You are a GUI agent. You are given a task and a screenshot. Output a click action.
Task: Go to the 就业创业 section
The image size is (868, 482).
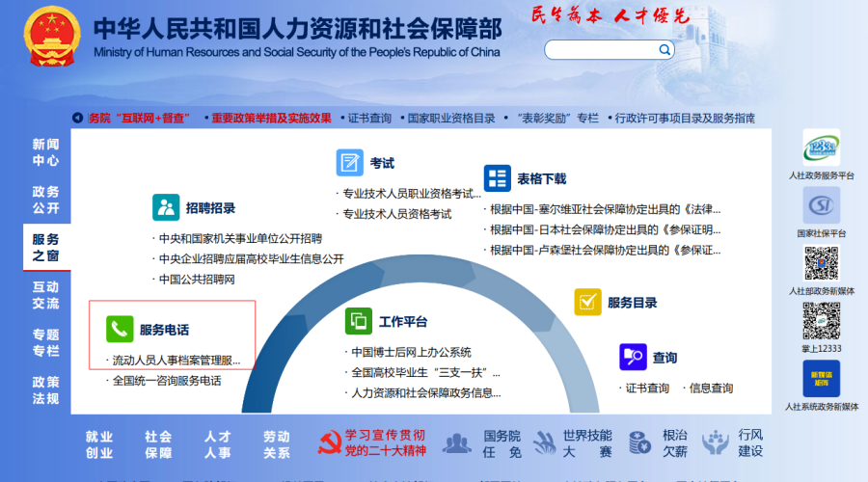tap(99, 444)
